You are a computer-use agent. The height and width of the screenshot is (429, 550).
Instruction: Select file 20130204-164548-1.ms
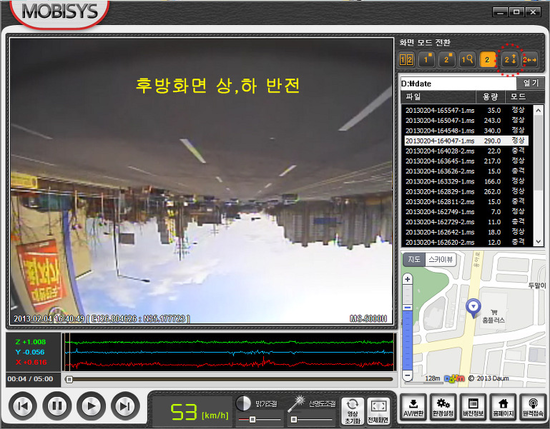pyautogui.click(x=467, y=130)
